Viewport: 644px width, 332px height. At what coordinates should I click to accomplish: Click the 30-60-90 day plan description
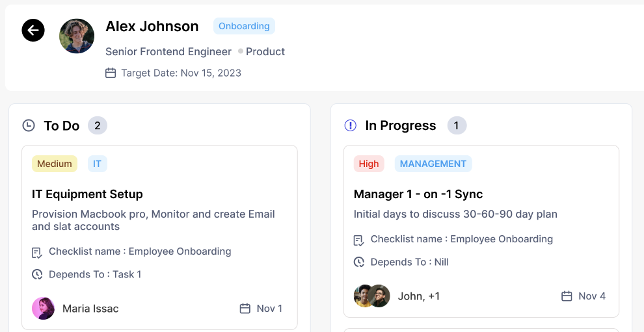455,214
